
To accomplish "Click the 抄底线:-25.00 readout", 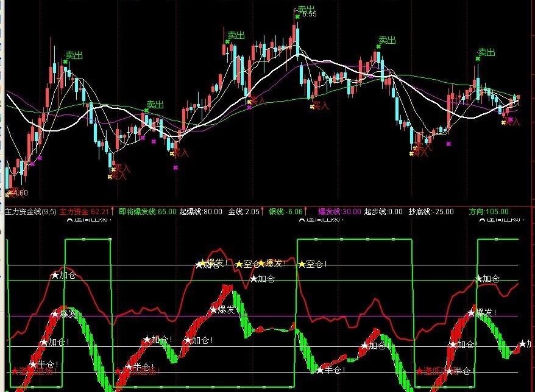I will [x=431, y=212].
